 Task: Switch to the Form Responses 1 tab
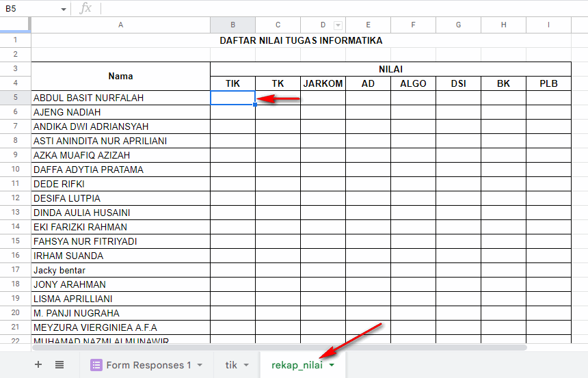click(148, 365)
